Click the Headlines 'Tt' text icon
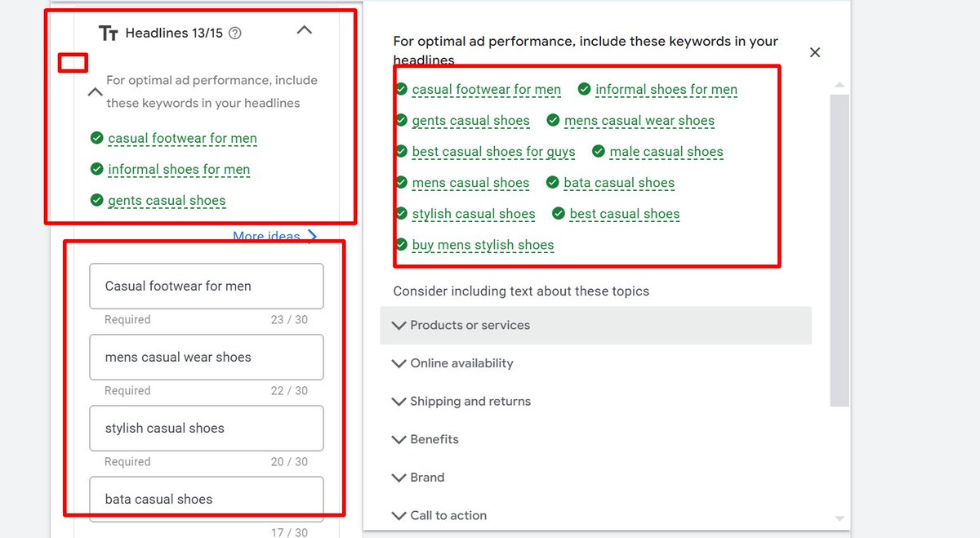This screenshot has height=538, width=980. (108, 33)
